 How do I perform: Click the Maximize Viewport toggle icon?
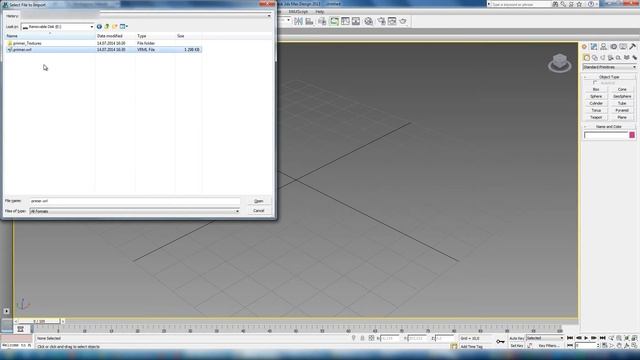click(x=634, y=346)
